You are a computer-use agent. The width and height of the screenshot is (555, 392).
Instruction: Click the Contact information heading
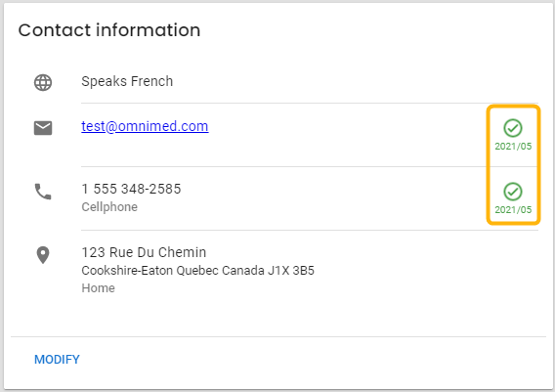[109, 30]
